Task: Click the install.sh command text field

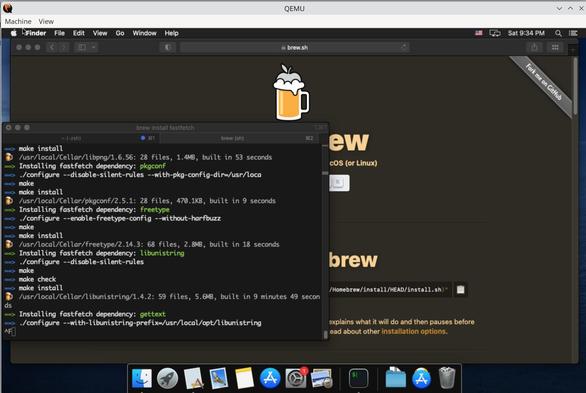Action: point(389,290)
